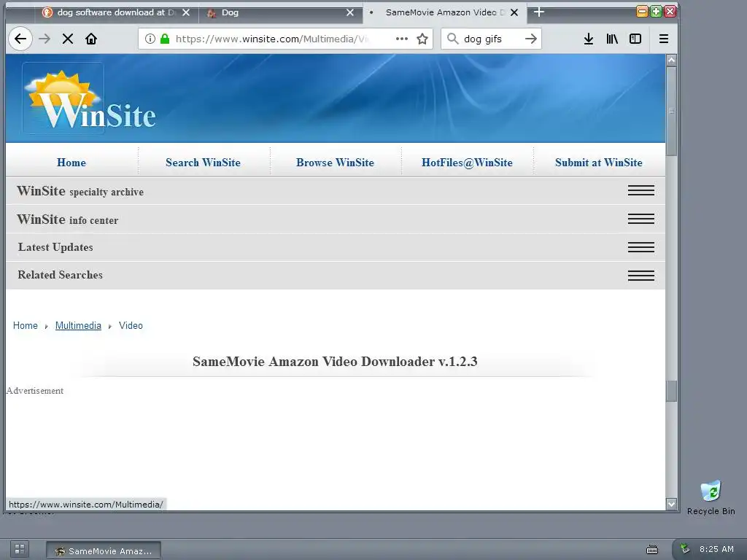
Task: Close the 'Dog' tab
Action: pos(350,12)
